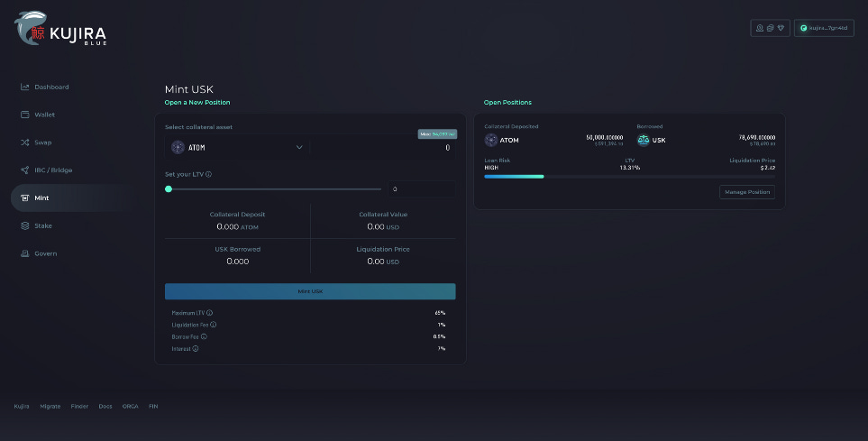Click the LTV slider handle

pyautogui.click(x=169, y=188)
